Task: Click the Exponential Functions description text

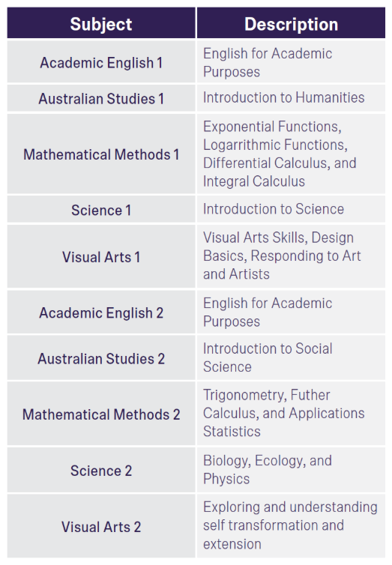Action: pyautogui.click(x=280, y=154)
